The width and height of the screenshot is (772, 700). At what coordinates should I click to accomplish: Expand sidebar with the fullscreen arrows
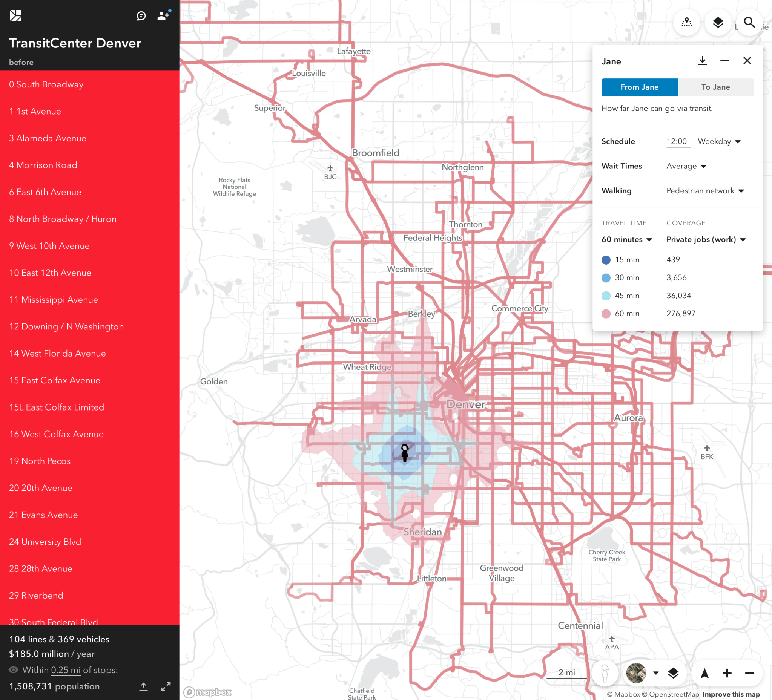166,686
